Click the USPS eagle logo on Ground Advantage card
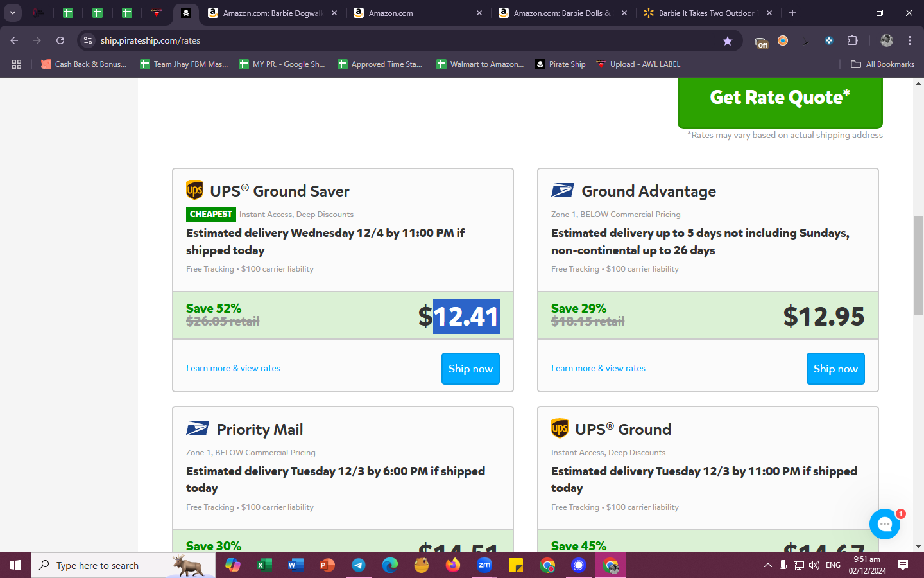924x578 pixels. (x=563, y=190)
